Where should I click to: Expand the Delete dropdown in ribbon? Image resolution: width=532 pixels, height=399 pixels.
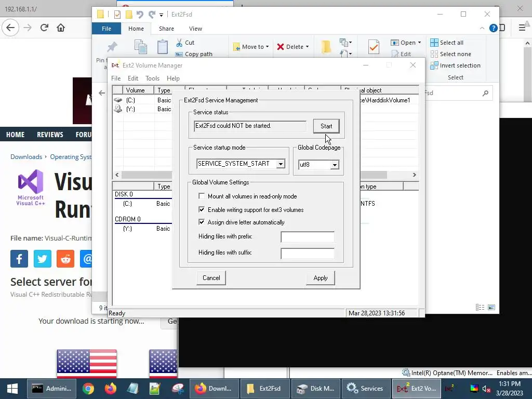pyautogui.click(x=308, y=47)
